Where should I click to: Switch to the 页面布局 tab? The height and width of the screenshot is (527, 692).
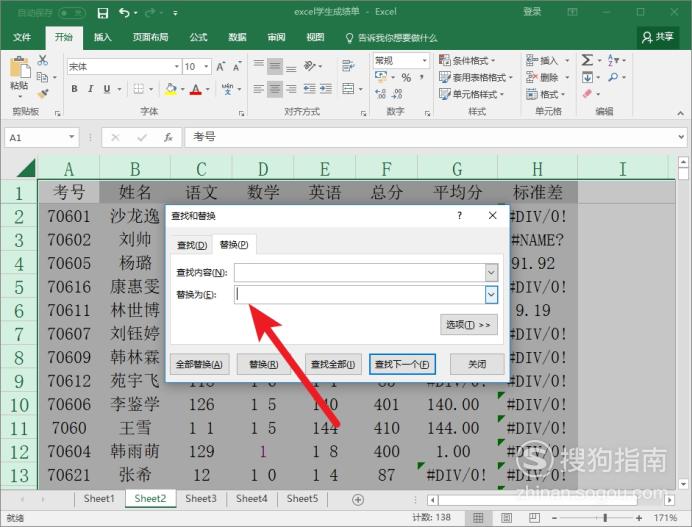click(150, 38)
